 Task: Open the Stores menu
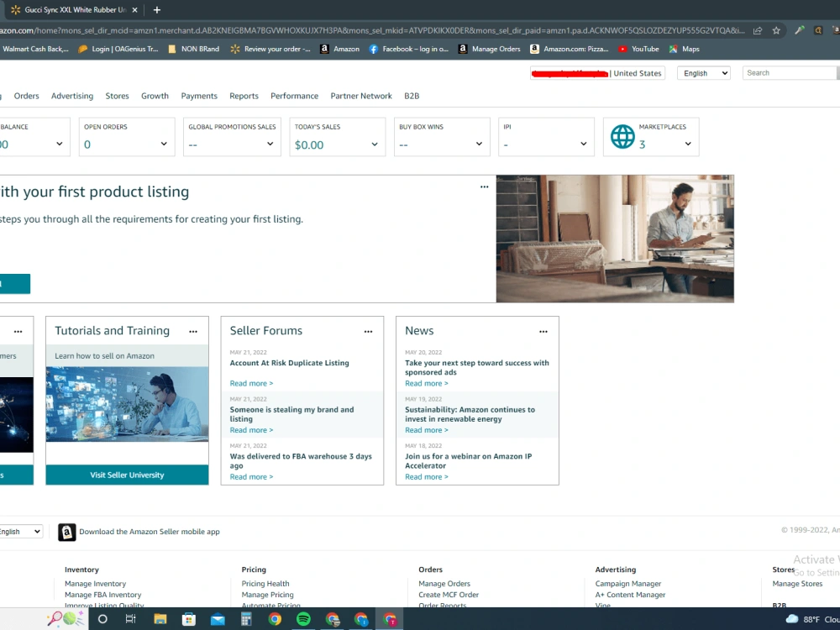[118, 96]
